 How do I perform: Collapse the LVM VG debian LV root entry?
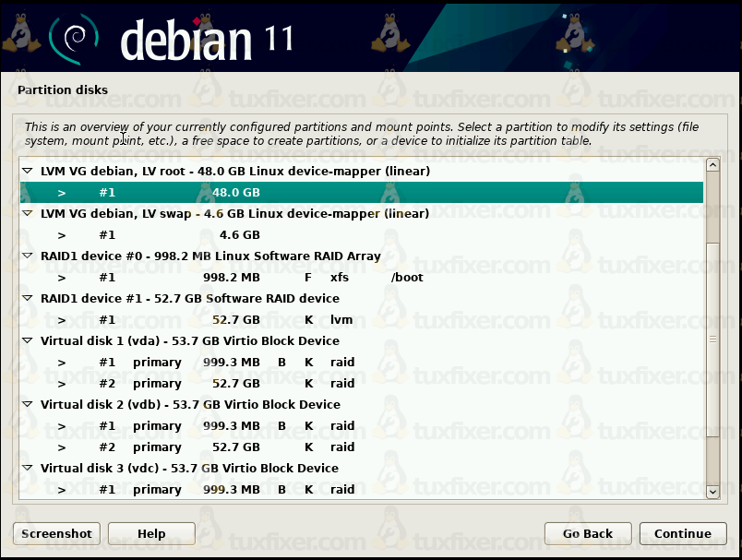pos(27,172)
